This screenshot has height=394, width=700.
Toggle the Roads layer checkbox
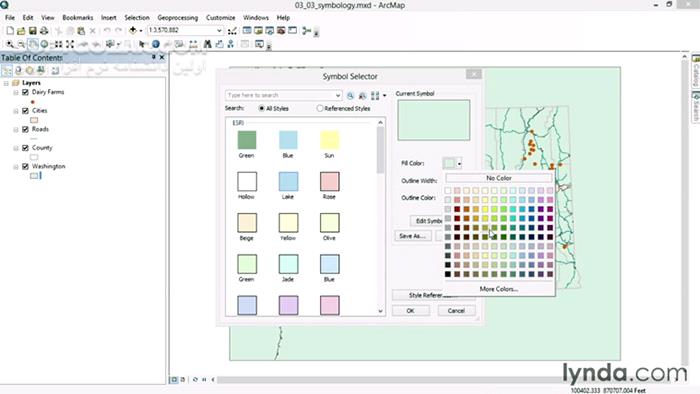(x=25, y=129)
